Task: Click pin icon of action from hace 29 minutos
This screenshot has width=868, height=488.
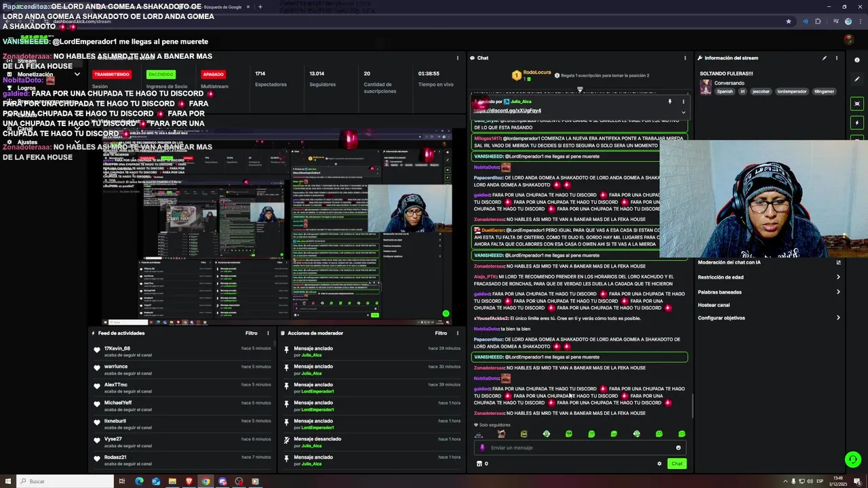Action: 286,350
